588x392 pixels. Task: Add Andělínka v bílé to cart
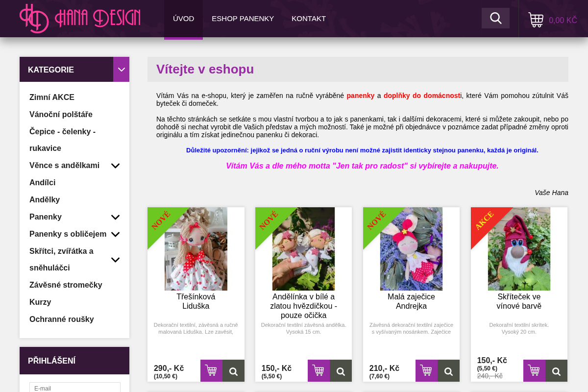click(318, 370)
